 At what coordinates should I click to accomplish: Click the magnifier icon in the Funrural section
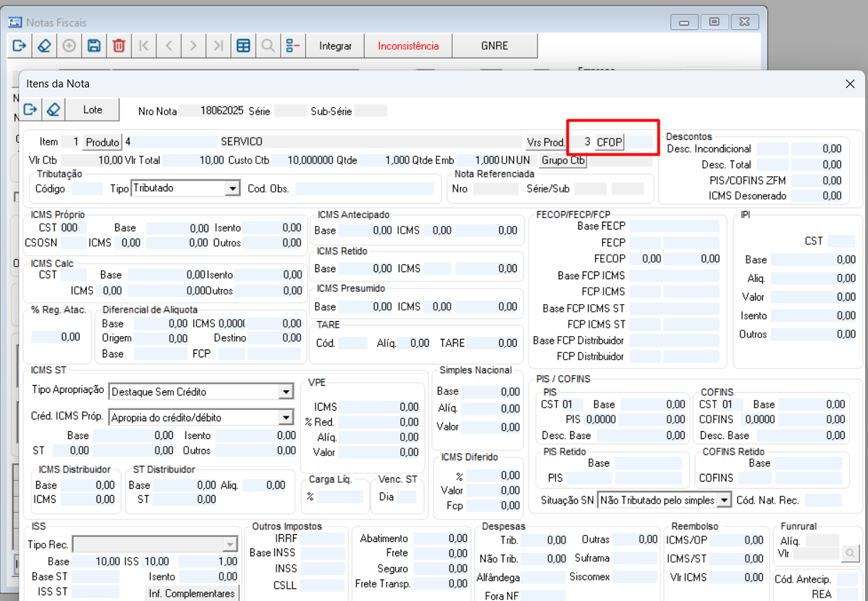pos(850,553)
